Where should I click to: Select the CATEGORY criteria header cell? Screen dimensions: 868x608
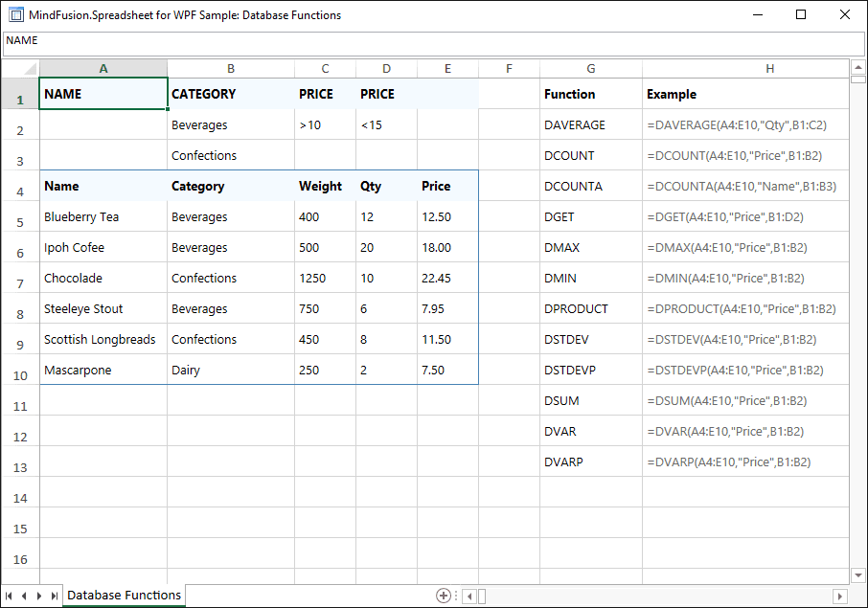pyautogui.click(x=231, y=94)
